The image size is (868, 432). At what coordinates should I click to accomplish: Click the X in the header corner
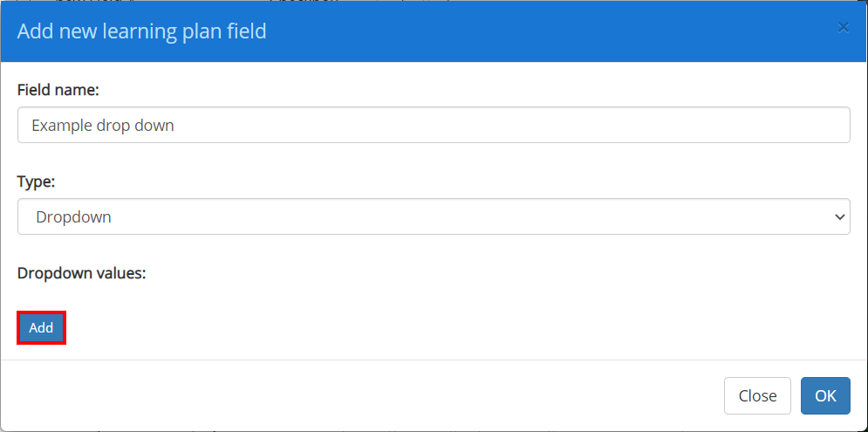click(x=843, y=28)
